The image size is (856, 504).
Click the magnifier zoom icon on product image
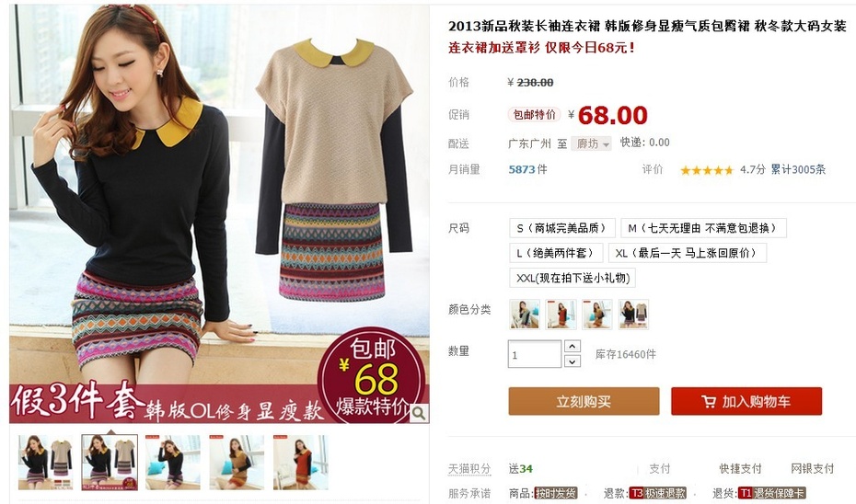pyautogui.click(x=419, y=414)
